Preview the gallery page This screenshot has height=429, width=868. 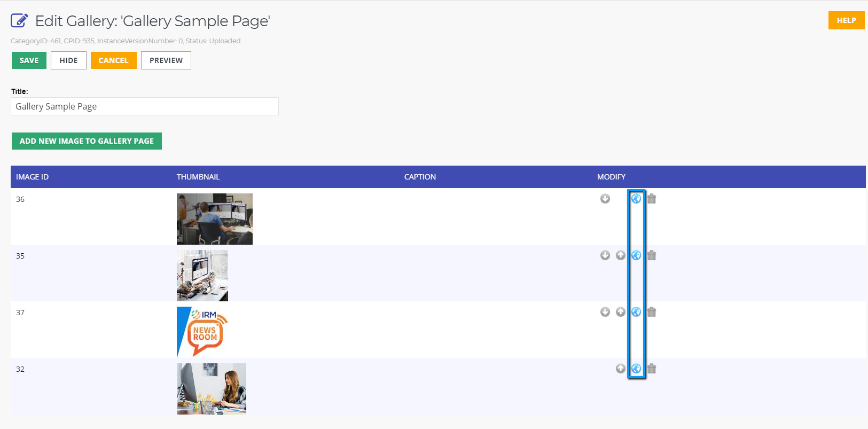166,60
